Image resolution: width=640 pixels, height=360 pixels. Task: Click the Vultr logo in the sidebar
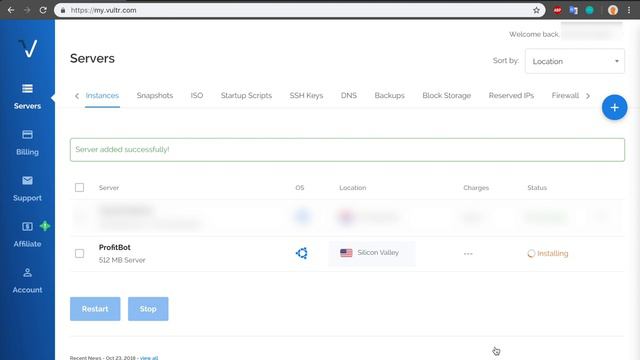pos(28,49)
